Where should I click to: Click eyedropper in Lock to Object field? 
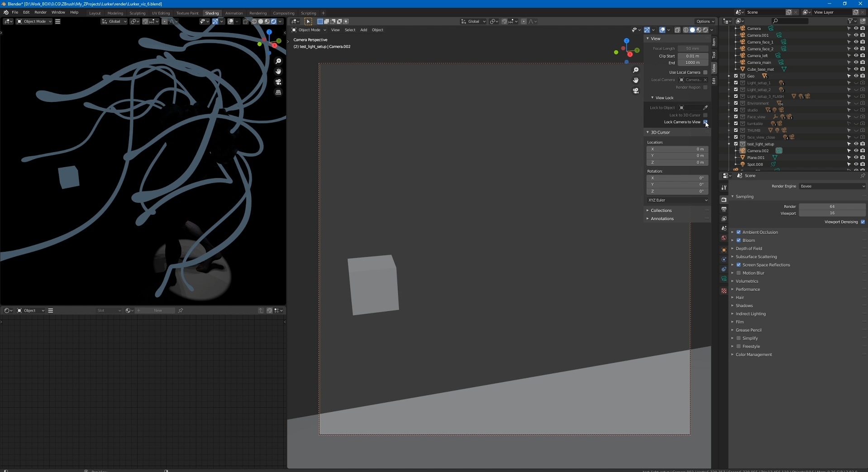click(x=705, y=108)
